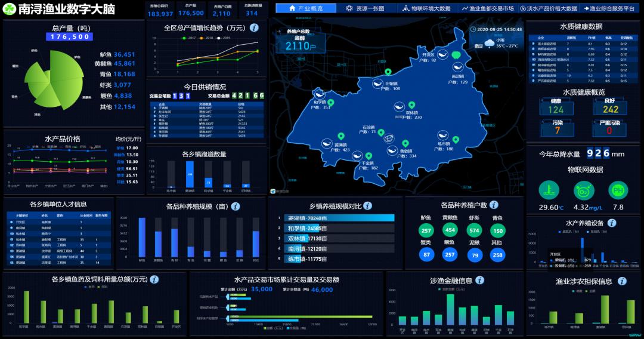
Task: Toggle 鲈鱼 legend in 水产品价格 chart
Action: pos(32,147)
